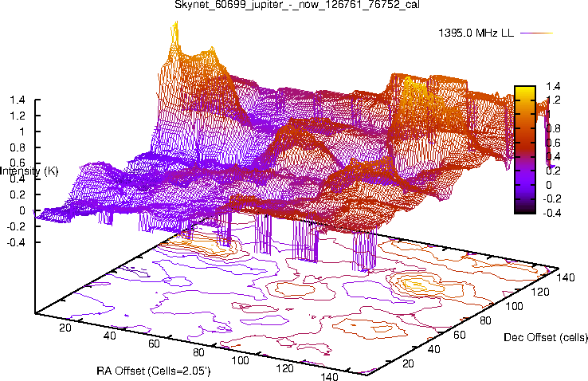Click the 0 tick on Intensity axis
The width and height of the screenshot is (588, 381).
pos(22,210)
